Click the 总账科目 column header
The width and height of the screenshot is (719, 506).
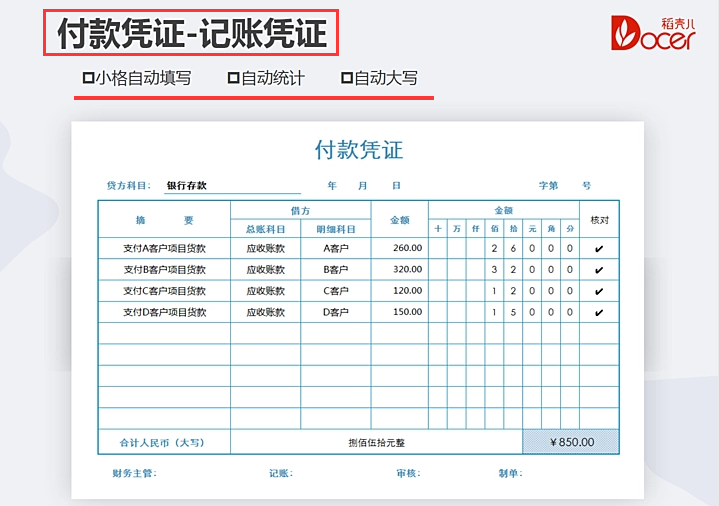pyautogui.click(x=265, y=229)
